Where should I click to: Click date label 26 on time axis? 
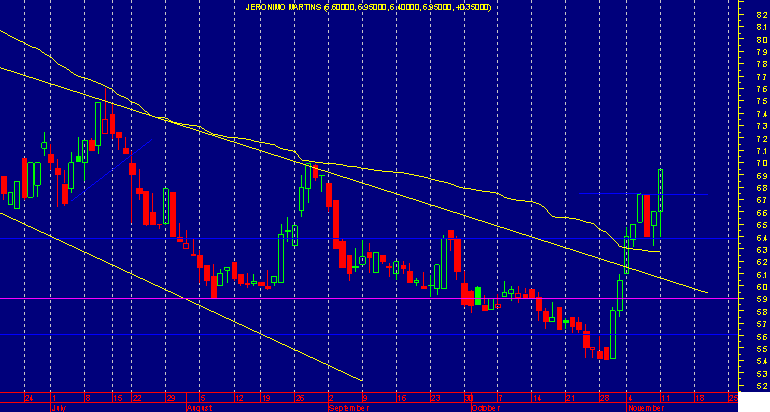300,398
